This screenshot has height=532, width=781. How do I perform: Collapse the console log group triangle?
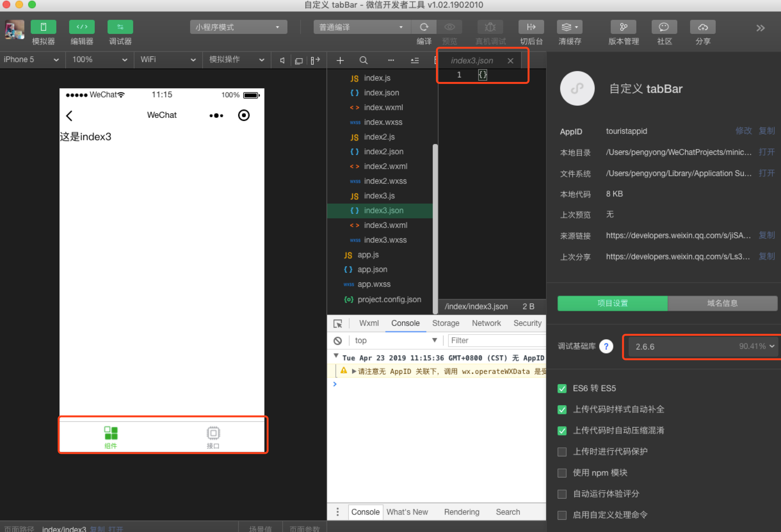336,356
